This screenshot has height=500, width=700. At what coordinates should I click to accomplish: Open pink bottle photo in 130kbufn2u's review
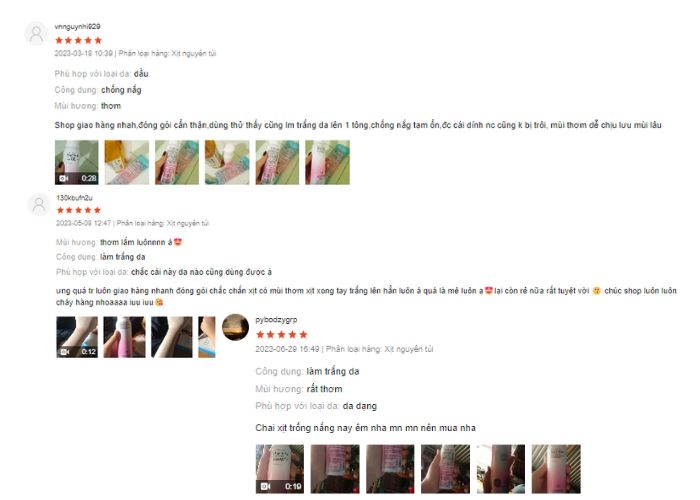[125, 337]
